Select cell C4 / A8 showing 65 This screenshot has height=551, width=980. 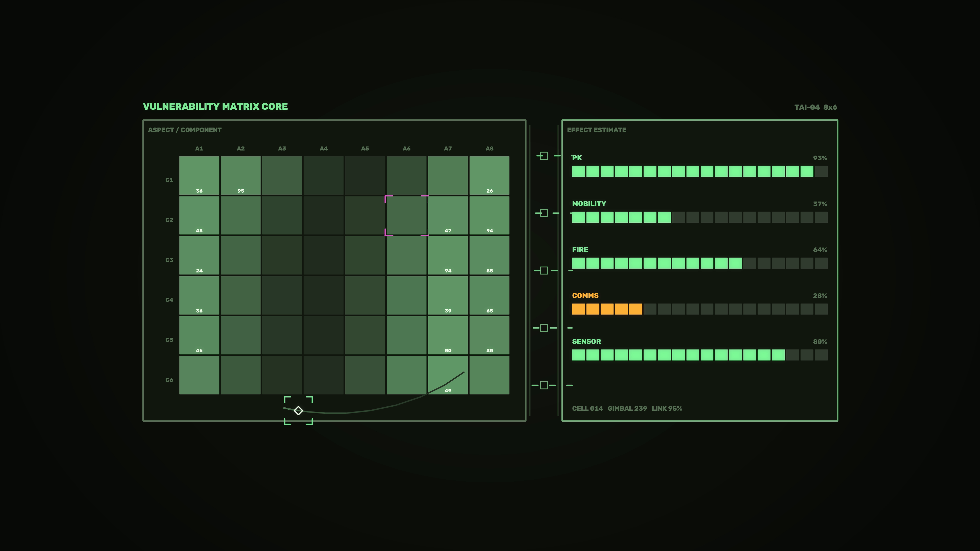coord(490,295)
